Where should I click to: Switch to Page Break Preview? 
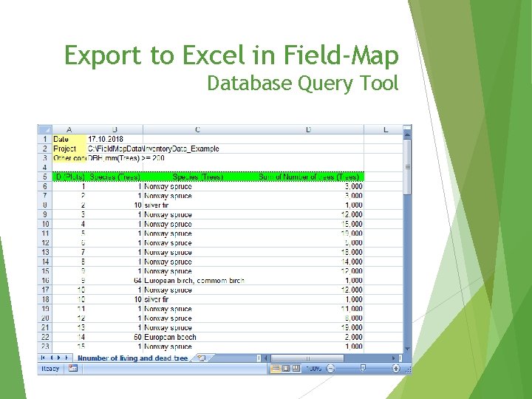tap(296, 369)
